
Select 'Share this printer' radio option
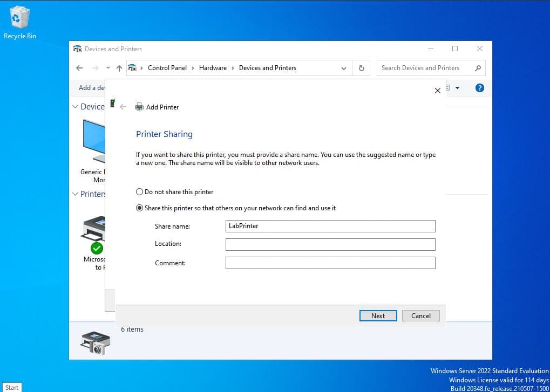[x=140, y=208]
